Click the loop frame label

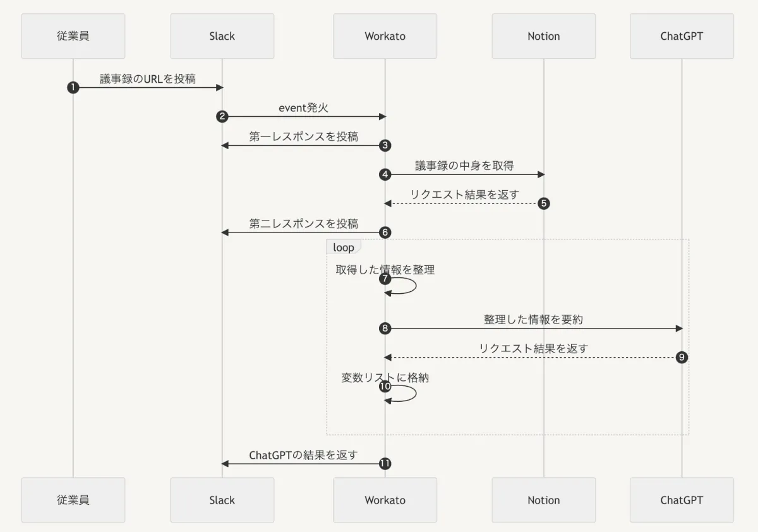[x=343, y=247]
